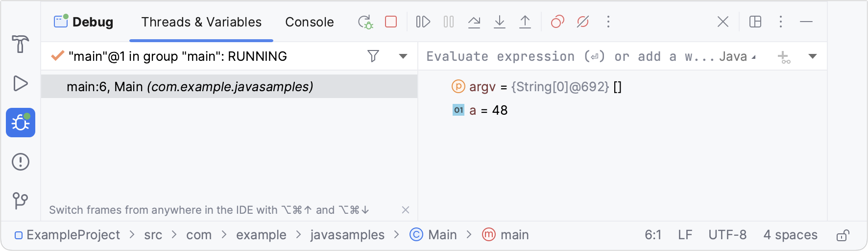
Task: Switch to the Console tab
Action: coord(310,22)
